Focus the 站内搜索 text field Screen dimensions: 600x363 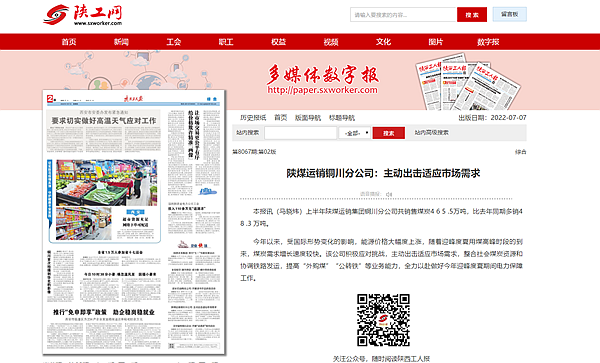(x=300, y=133)
